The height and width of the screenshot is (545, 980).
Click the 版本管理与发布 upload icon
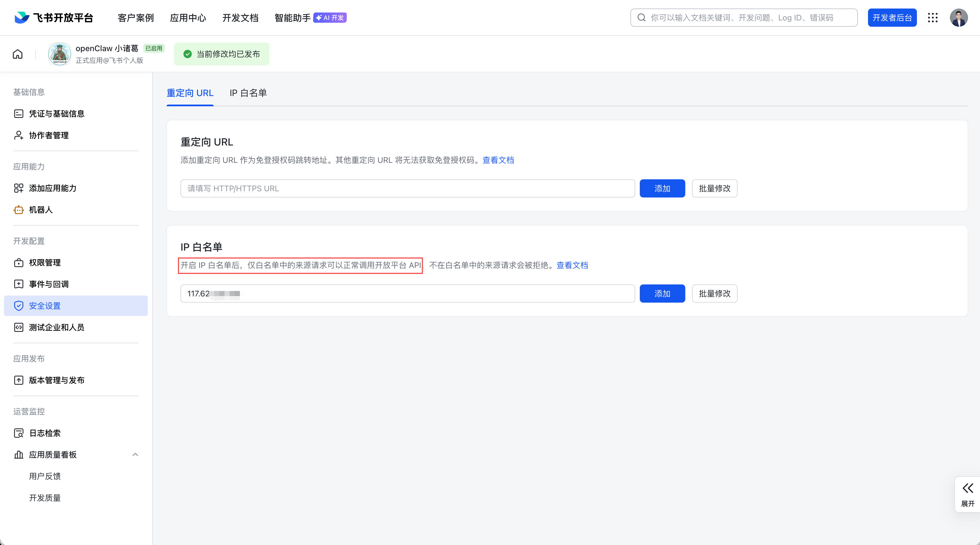coord(19,380)
